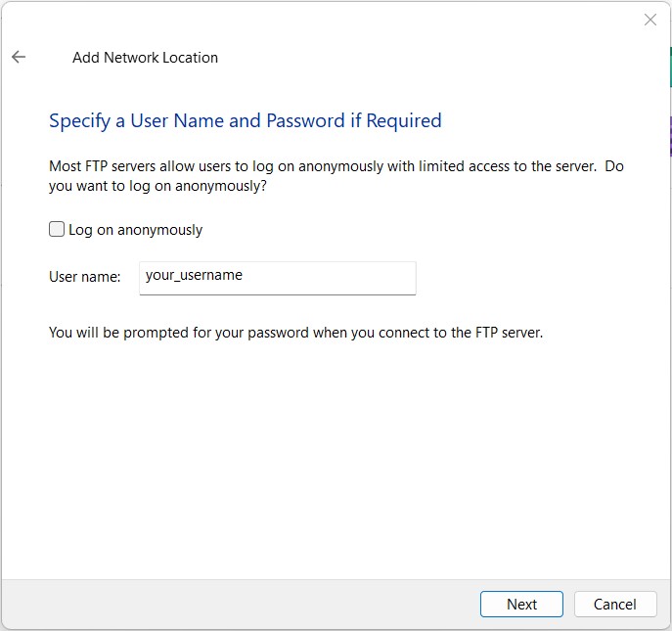Proceed to the next wizard step
Viewport: 672px width, 631px height.
coord(521,604)
